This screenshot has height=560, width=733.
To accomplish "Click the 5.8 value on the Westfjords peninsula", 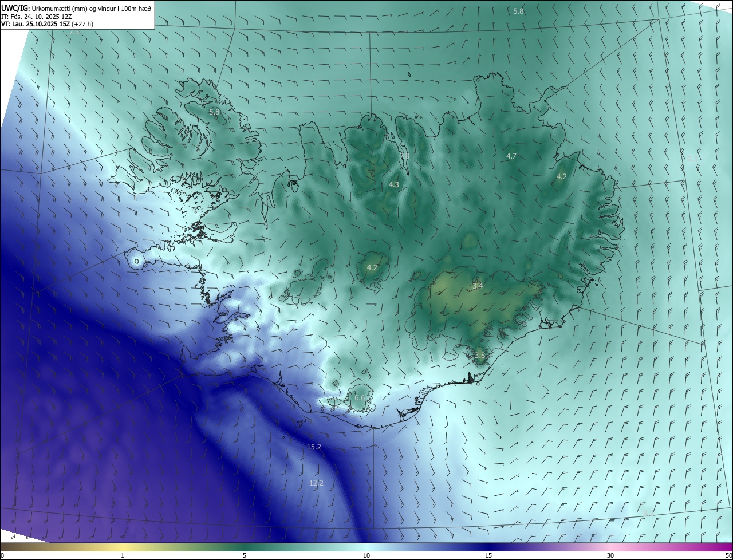I will (x=214, y=112).
